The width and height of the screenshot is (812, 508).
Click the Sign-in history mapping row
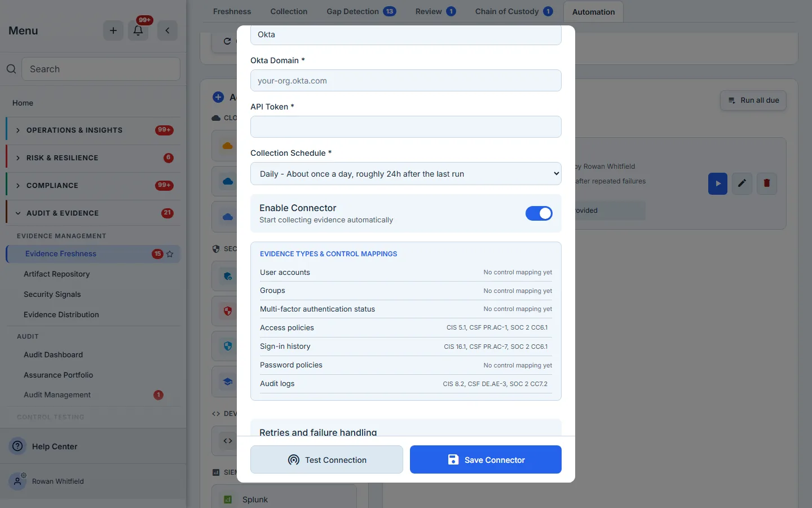click(406, 347)
